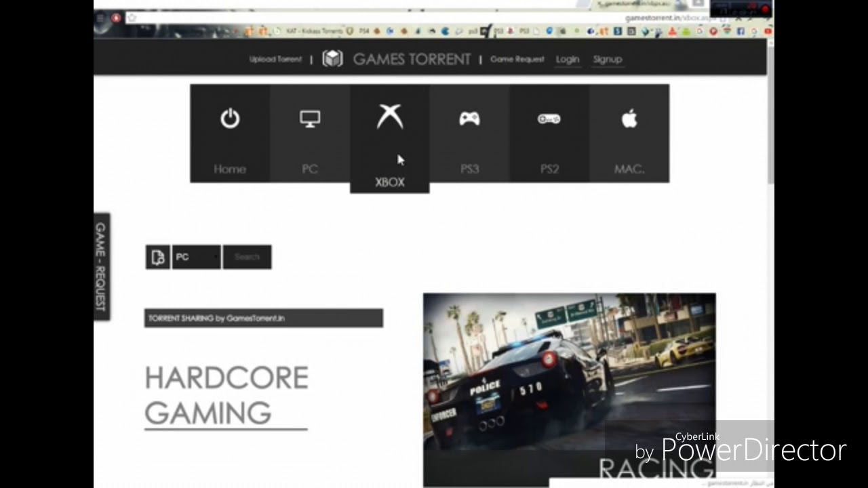Image resolution: width=868 pixels, height=488 pixels.
Task: Click the red round browser icon at top left
Action: click(116, 18)
